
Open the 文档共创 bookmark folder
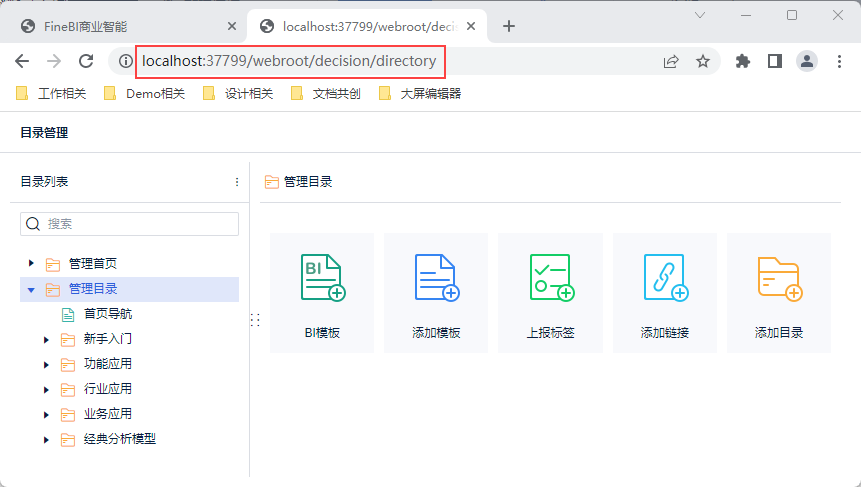tap(326, 93)
